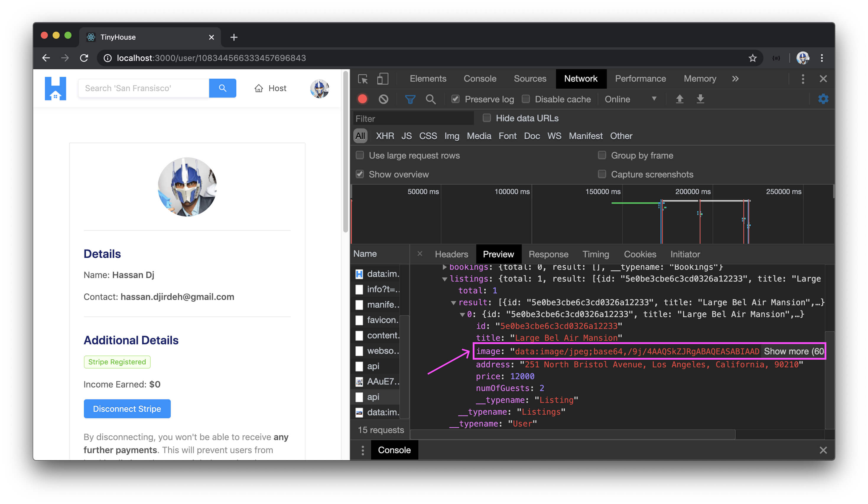868x504 pixels.
Task: Click the Network tab in DevTools
Action: tap(580, 79)
